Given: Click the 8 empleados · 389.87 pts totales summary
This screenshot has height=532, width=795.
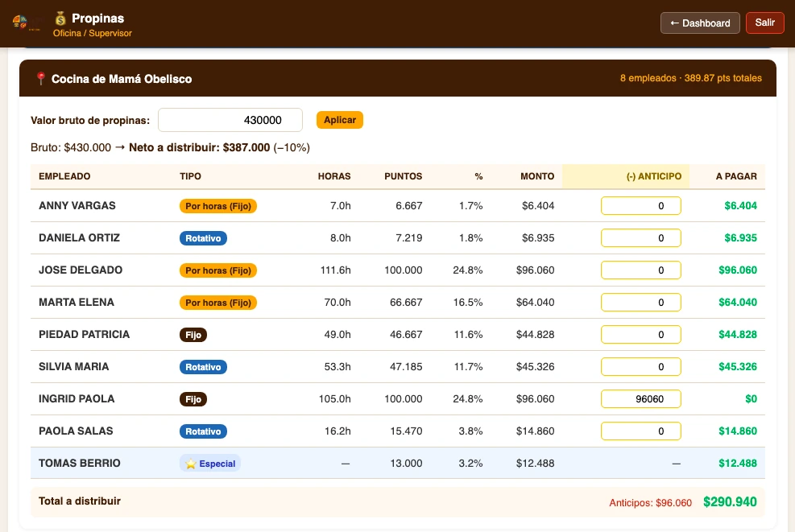Looking at the screenshot, I should tap(690, 78).
